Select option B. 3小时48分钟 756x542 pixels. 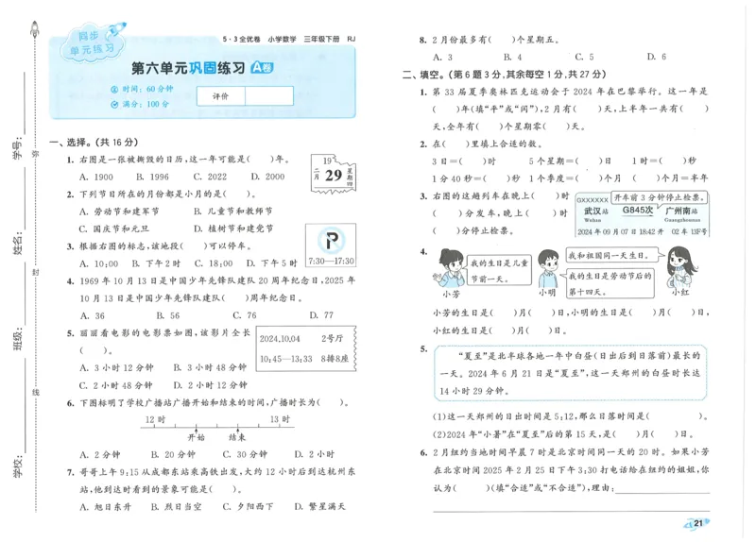point(210,367)
